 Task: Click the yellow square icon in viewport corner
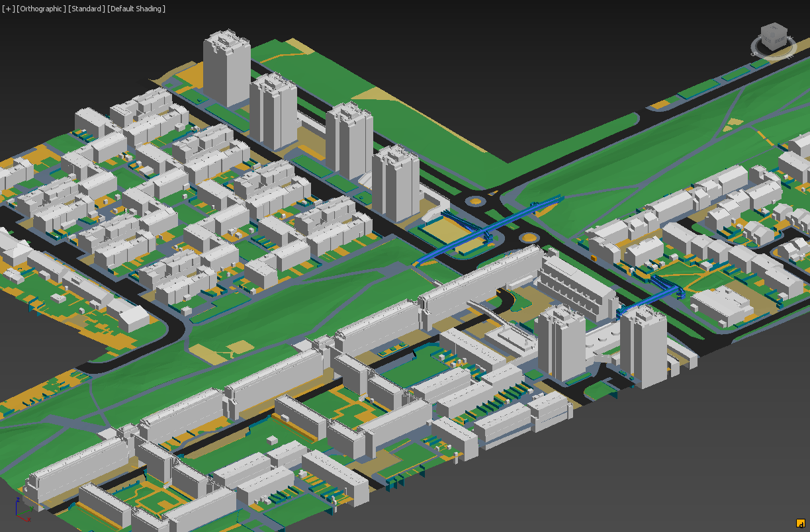(800, 523)
